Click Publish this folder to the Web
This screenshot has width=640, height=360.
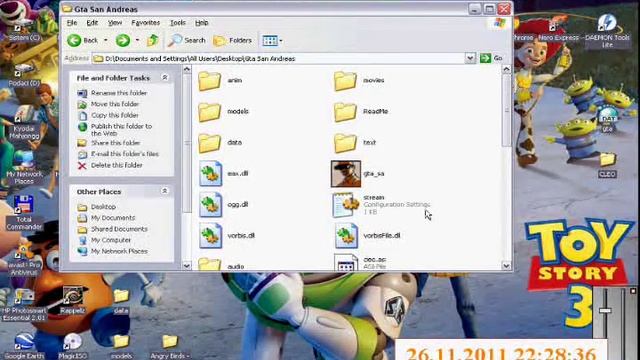tap(121, 130)
